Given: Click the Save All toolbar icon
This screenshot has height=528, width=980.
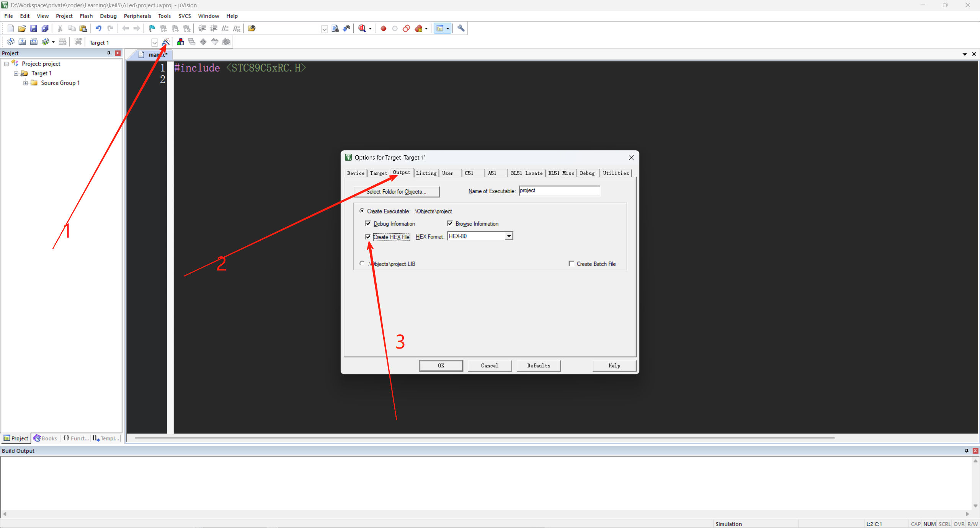Looking at the screenshot, I should point(45,28).
